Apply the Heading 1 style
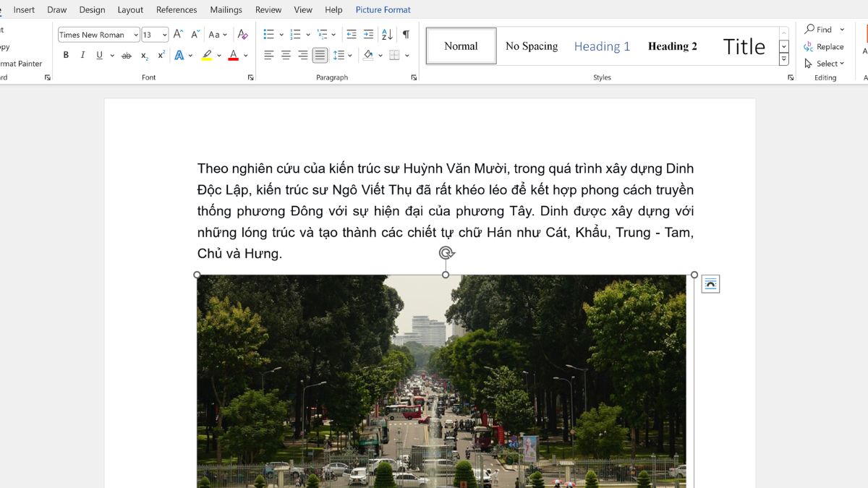The height and width of the screenshot is (488, 868). [602, 46]
